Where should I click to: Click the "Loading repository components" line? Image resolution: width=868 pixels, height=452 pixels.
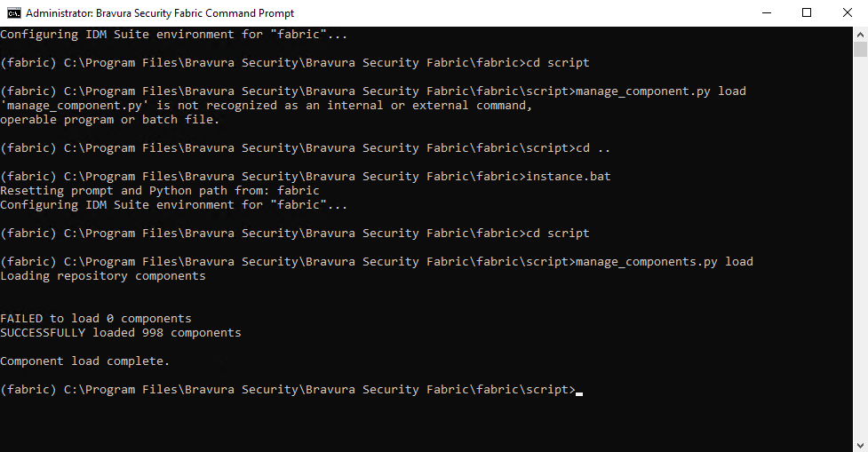pyautogui.click(x=103, y=276)
